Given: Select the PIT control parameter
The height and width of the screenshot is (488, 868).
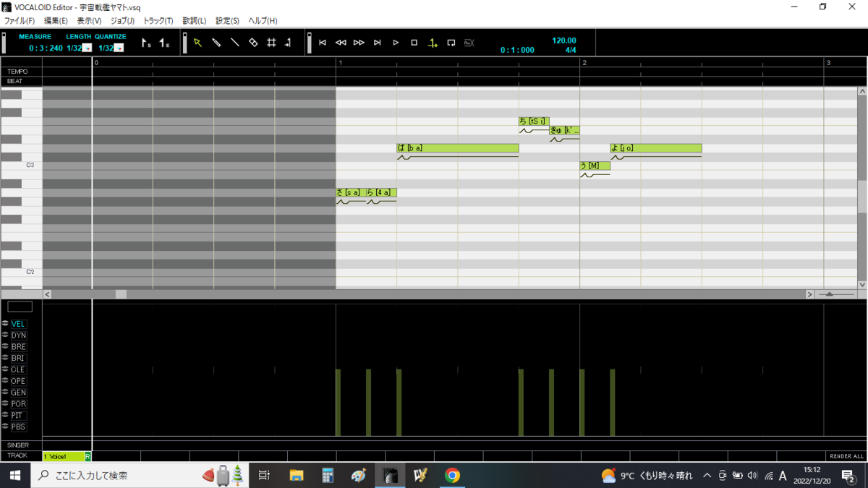Looking at the screenshot, I should [18, 416].
